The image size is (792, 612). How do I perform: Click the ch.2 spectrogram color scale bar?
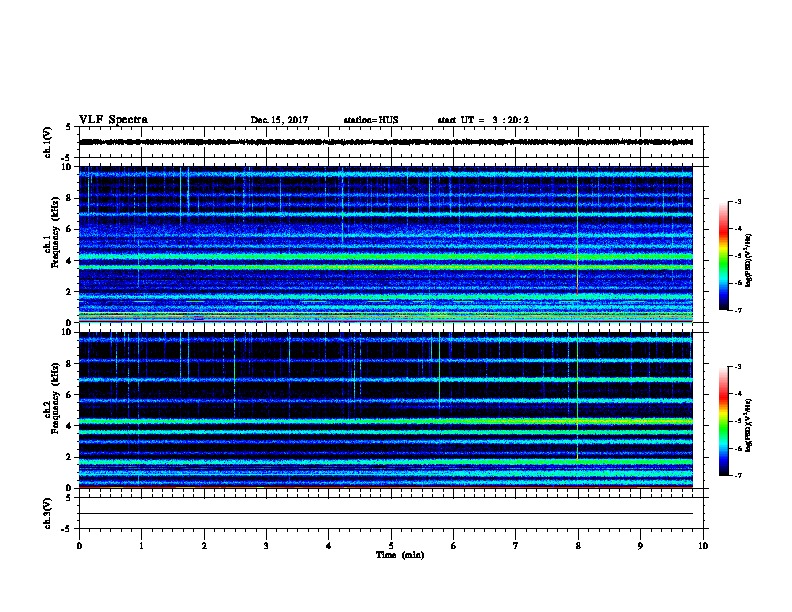(723, 421)
